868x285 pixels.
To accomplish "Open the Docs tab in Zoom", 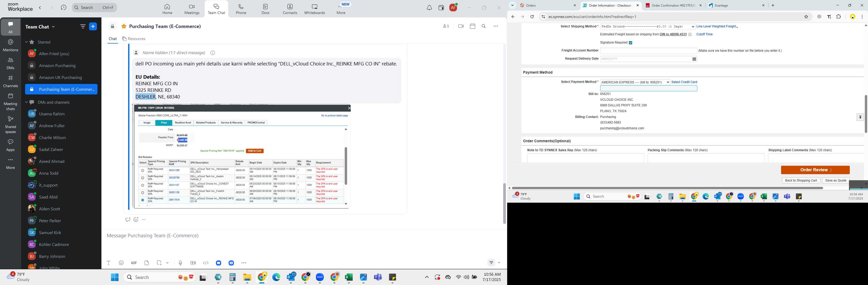I will pos(265,9).
